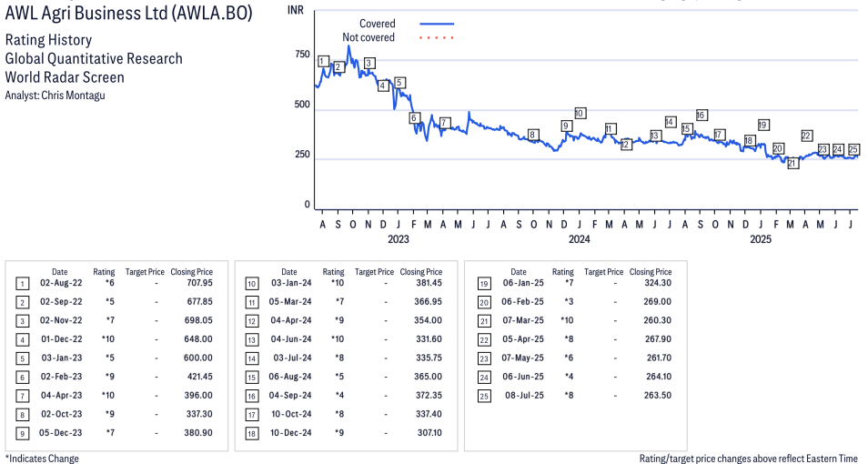Select closing price 366.95
This screenshot has height=464, width=868.
tap(429, 302)
